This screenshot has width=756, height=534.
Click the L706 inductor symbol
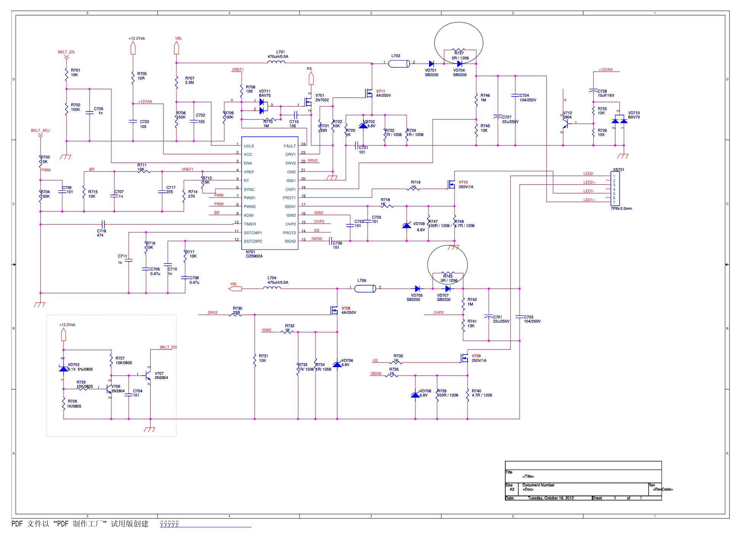pos(365,289)
